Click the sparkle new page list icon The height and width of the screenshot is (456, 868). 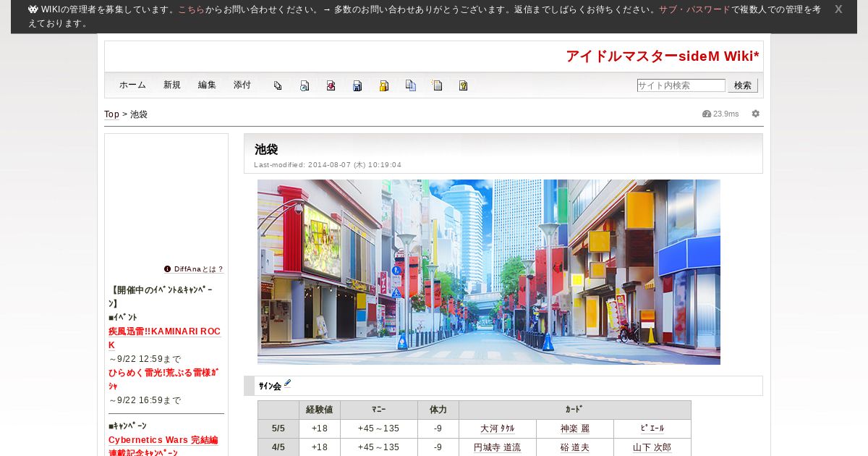click(437, 85)
